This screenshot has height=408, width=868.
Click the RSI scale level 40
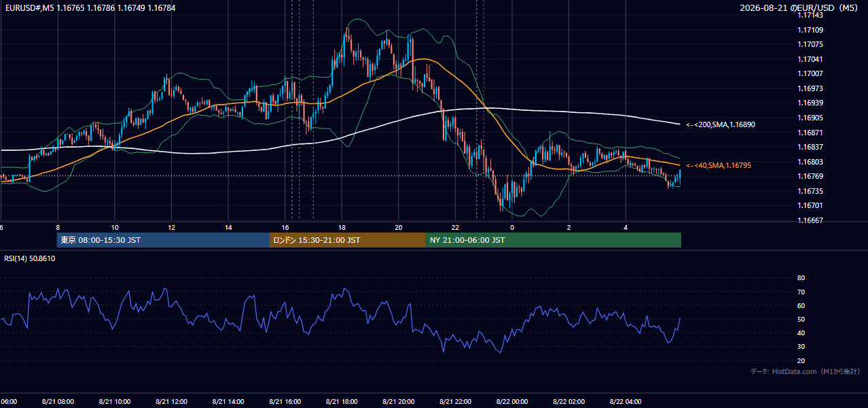tap(801, 333)
